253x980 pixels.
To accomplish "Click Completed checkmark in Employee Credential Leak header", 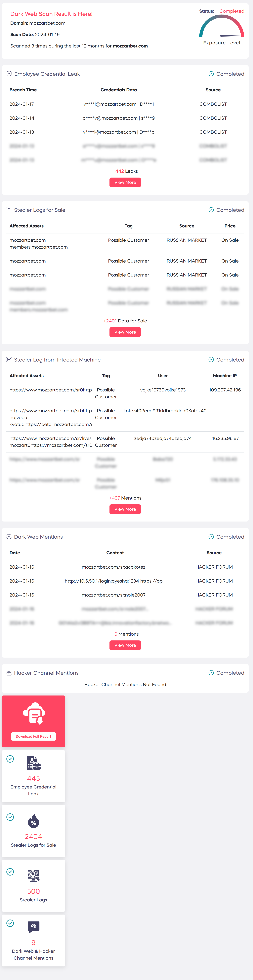I will tap(211, 74).
